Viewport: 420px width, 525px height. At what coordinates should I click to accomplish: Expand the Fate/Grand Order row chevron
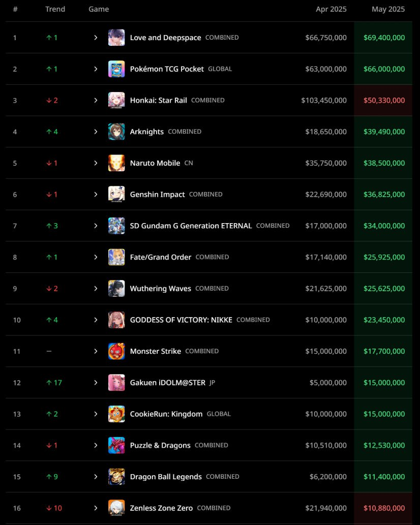96,257
